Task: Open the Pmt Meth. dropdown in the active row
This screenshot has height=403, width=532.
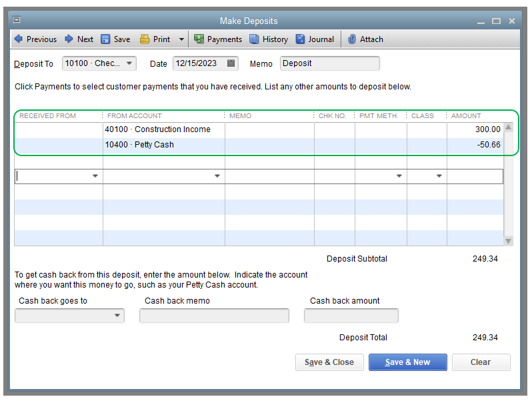Action: 399,176
